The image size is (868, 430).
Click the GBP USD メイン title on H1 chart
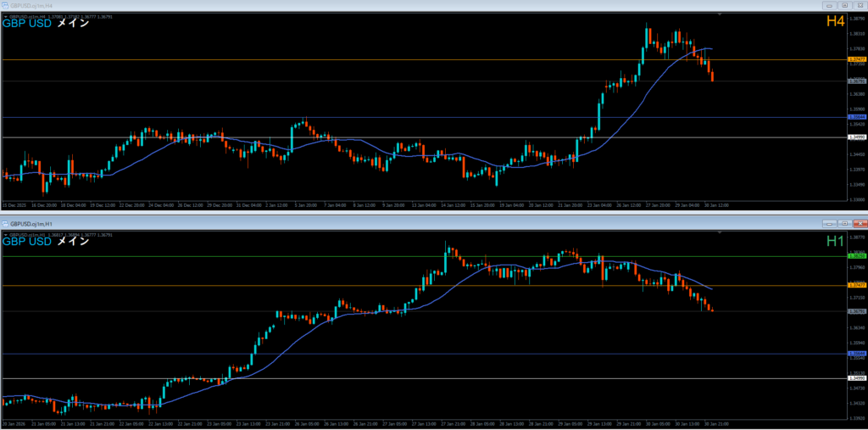[x=45, y=242]
